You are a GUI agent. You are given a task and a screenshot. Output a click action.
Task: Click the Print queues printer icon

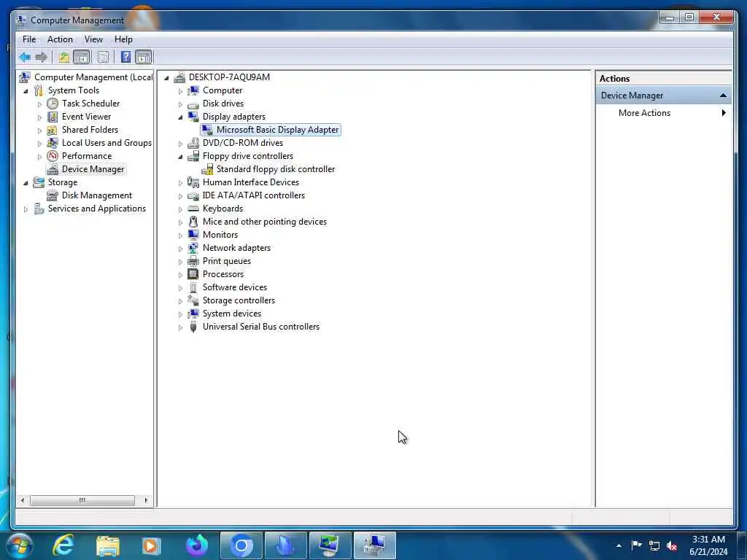(x=193, y=261)
